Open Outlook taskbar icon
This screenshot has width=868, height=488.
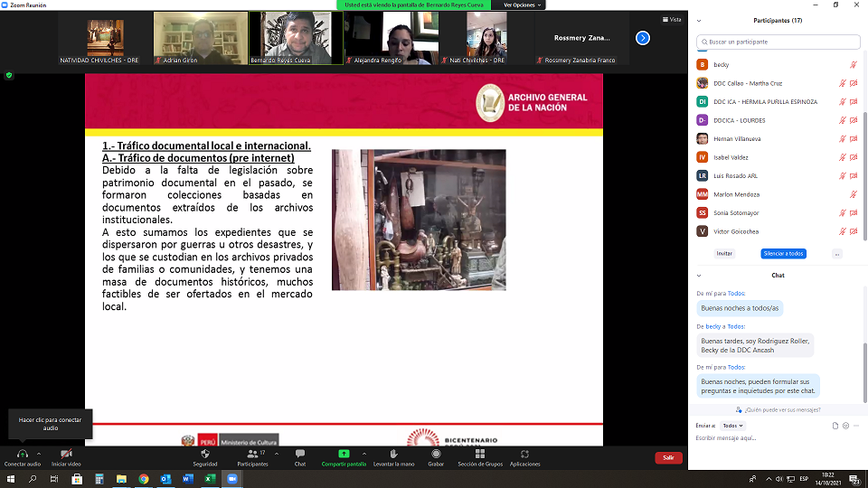click(165, 479)
